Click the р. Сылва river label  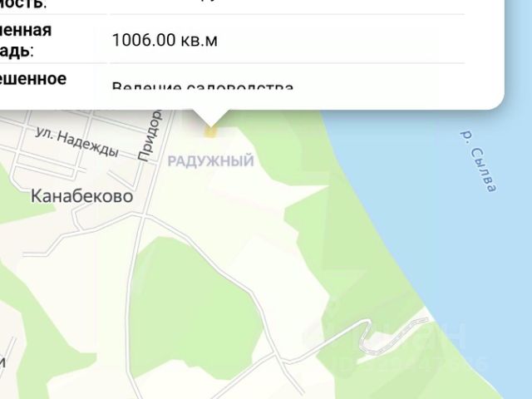[479, 161]
